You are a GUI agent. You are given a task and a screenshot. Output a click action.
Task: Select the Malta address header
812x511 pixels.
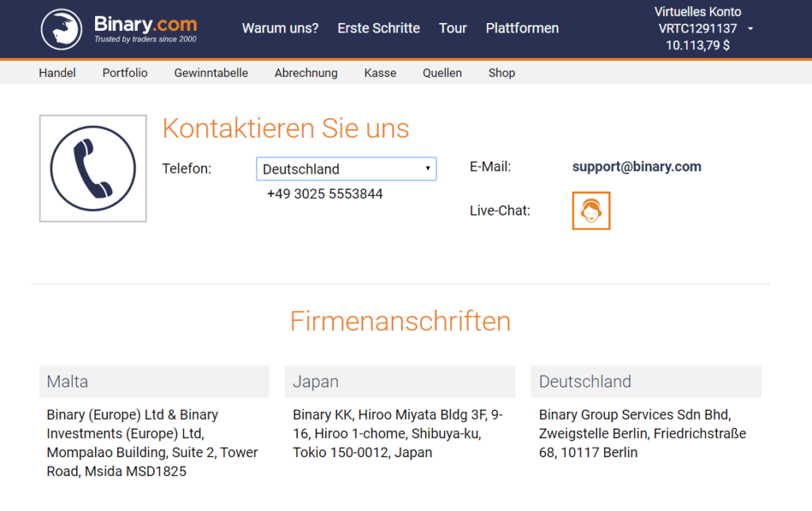coord(155,382)
